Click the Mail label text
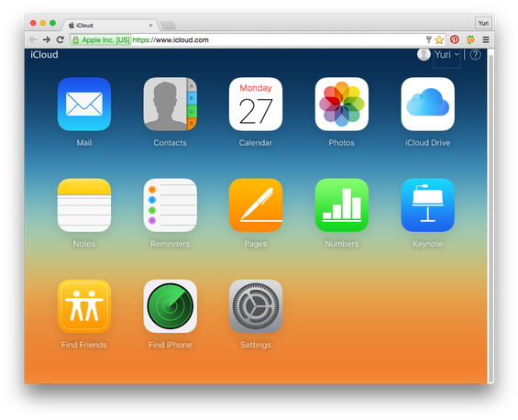518x420 pixels. [84, 143]
